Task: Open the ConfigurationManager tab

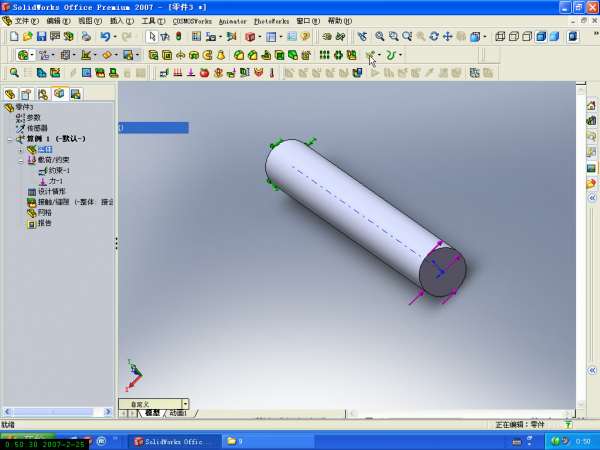Action: (42, 94)
